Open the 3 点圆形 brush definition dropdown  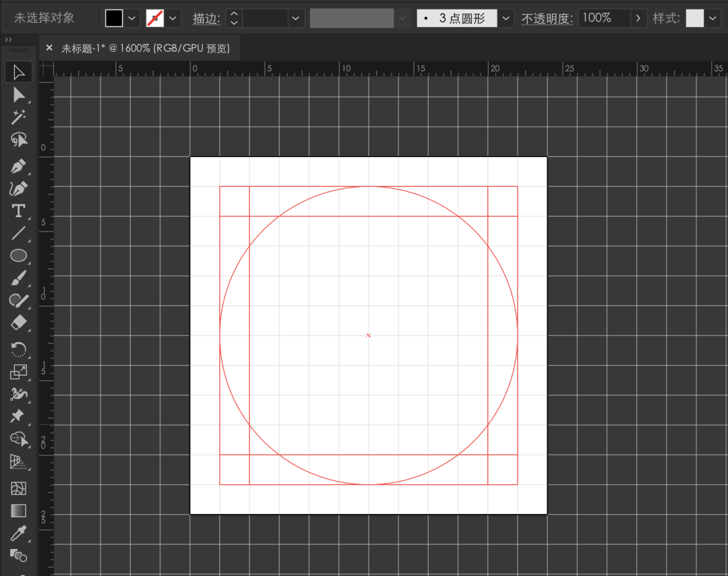click(506, 18)
